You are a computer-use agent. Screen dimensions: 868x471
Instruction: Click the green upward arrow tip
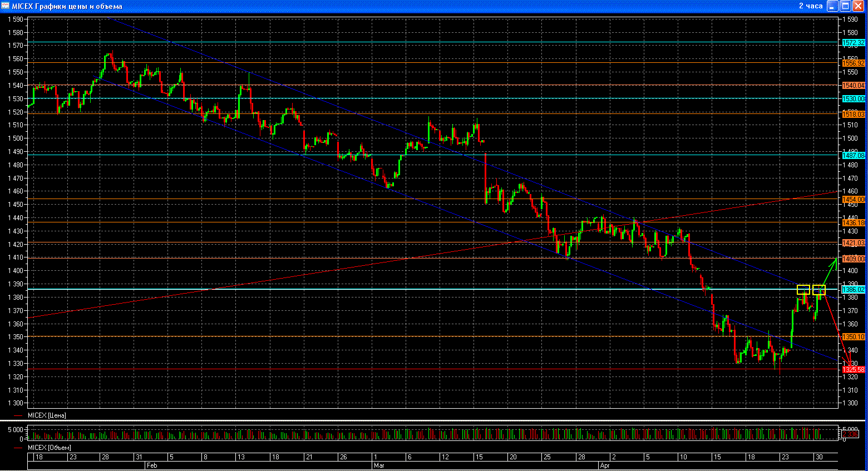tap(836, 260)
